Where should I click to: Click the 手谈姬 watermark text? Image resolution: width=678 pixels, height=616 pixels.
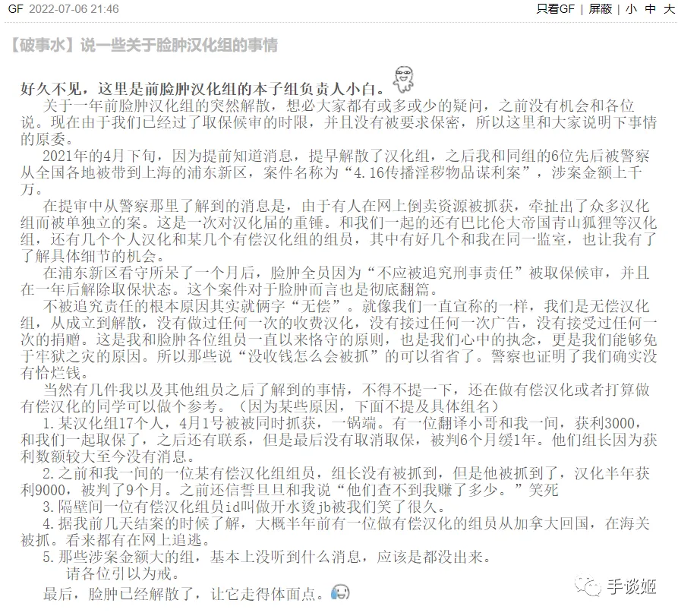631,587
